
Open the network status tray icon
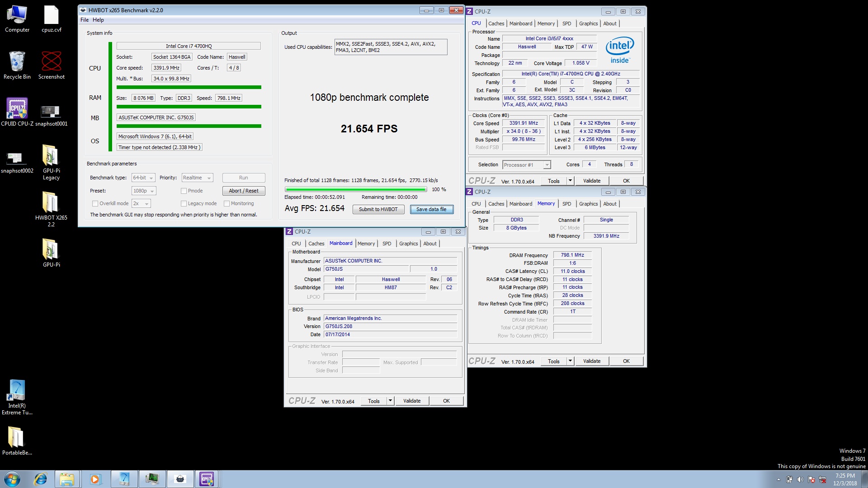pos(822,479)
